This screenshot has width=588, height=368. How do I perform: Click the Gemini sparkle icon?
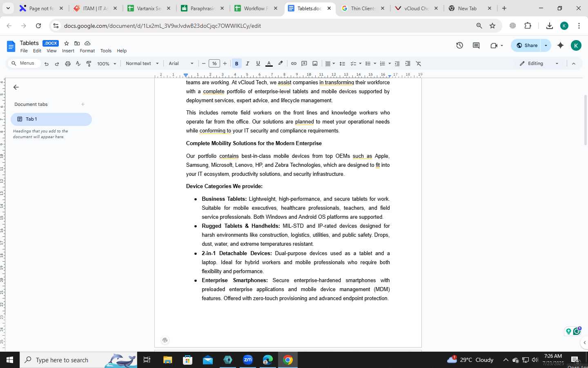coord(560,45)
